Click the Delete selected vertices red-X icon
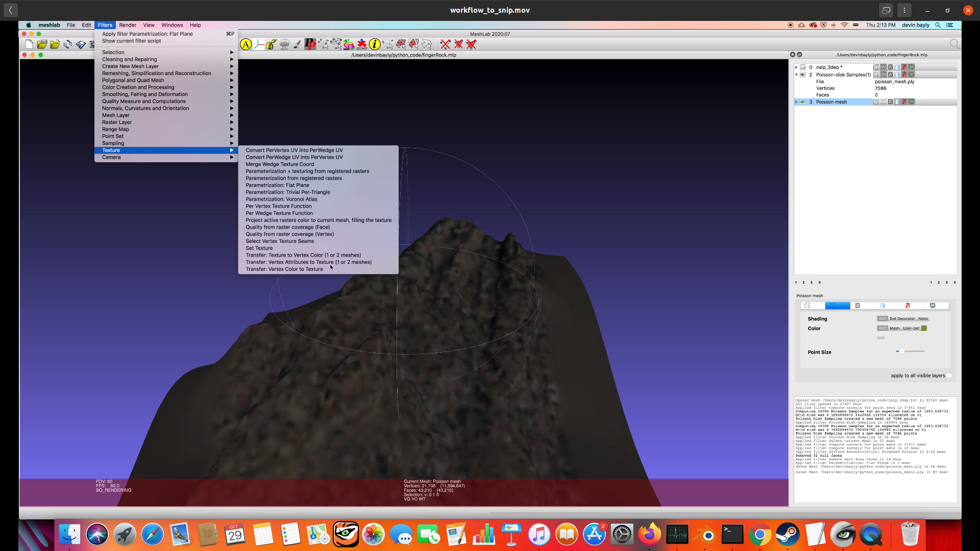 (x=446, y=44)
